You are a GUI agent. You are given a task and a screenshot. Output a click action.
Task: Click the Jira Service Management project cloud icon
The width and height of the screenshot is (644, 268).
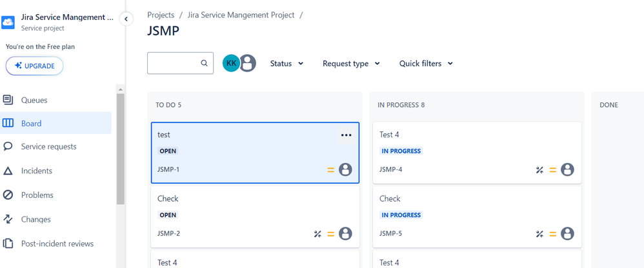coord(8,22)
